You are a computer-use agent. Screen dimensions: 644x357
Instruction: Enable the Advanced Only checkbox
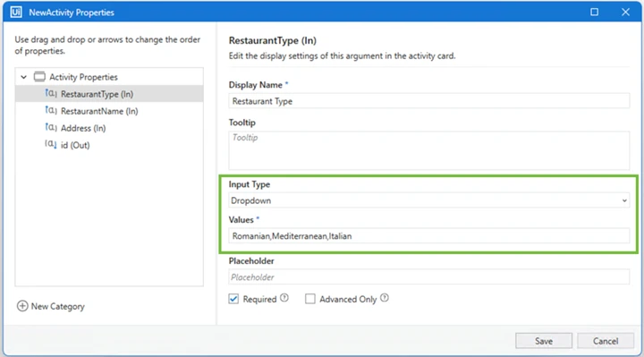(310, 299)
